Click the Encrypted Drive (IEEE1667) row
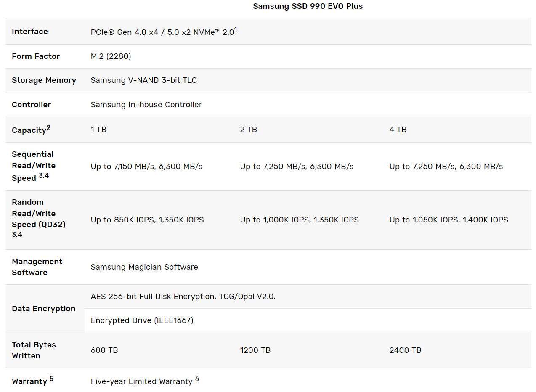Viewport: 536px width, 392px height. coord(142,320)
